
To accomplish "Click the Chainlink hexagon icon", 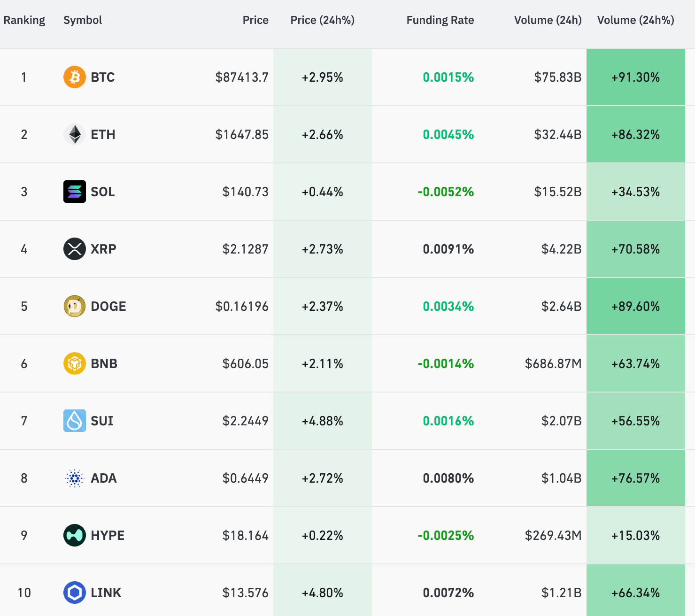I will (74, 593).
